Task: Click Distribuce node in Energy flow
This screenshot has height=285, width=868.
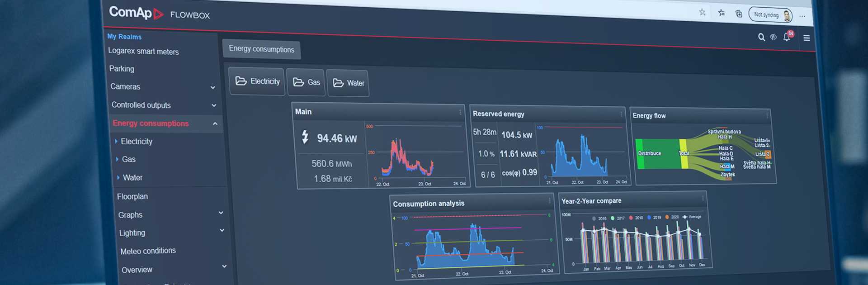Action: (x=649, y=153)
